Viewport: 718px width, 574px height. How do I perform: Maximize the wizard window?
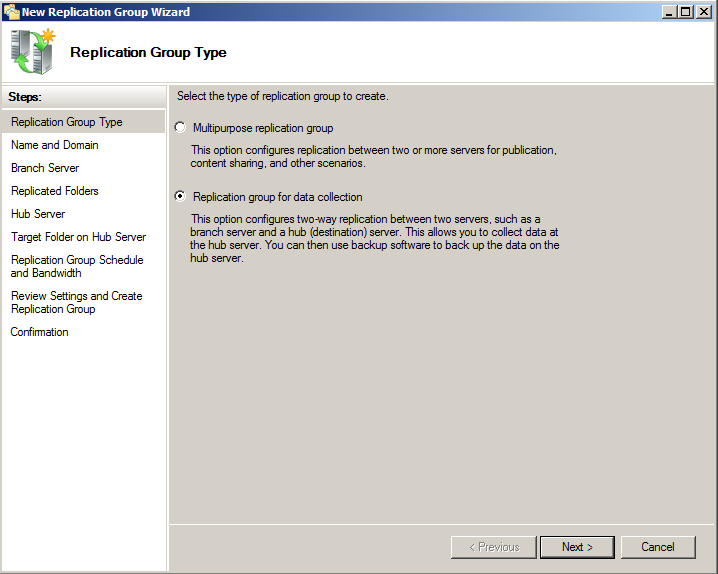click(x=685, y=12)
